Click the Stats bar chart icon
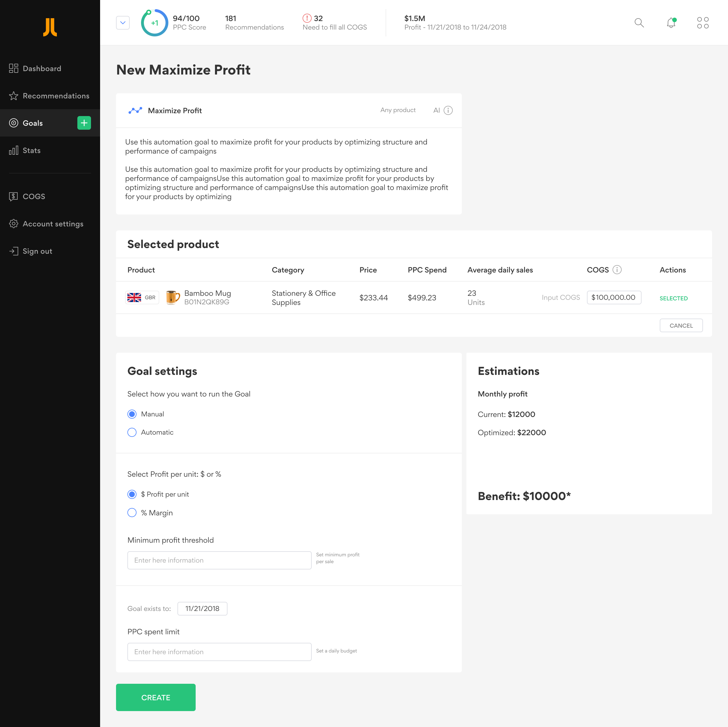728x727 pixels. pyautogui.click(x=14, y=150)
